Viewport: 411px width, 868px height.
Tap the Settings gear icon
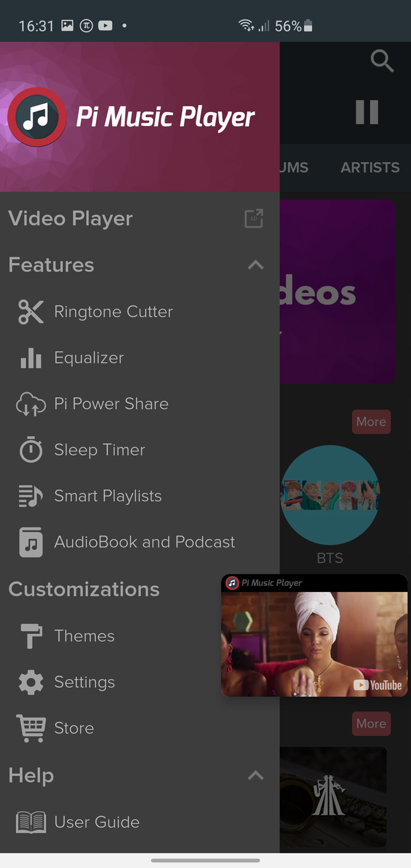point(31,682)
